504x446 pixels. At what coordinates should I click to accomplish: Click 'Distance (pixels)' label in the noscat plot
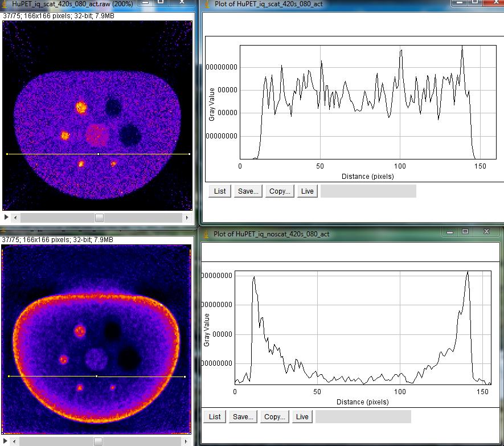click(362, 402)
